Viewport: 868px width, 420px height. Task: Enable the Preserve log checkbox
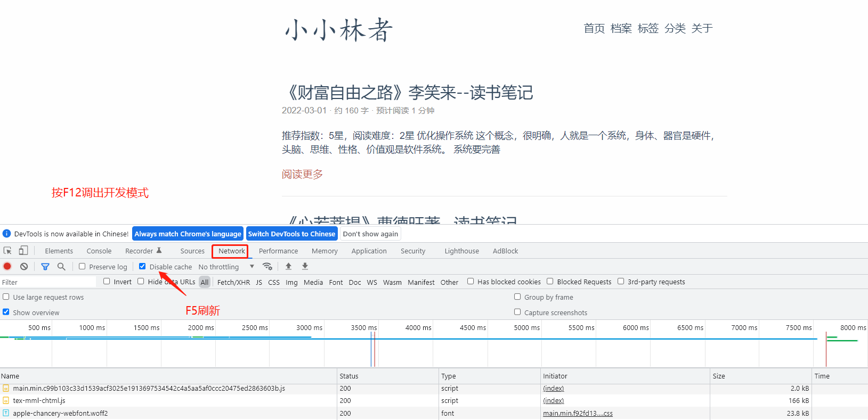82,266
